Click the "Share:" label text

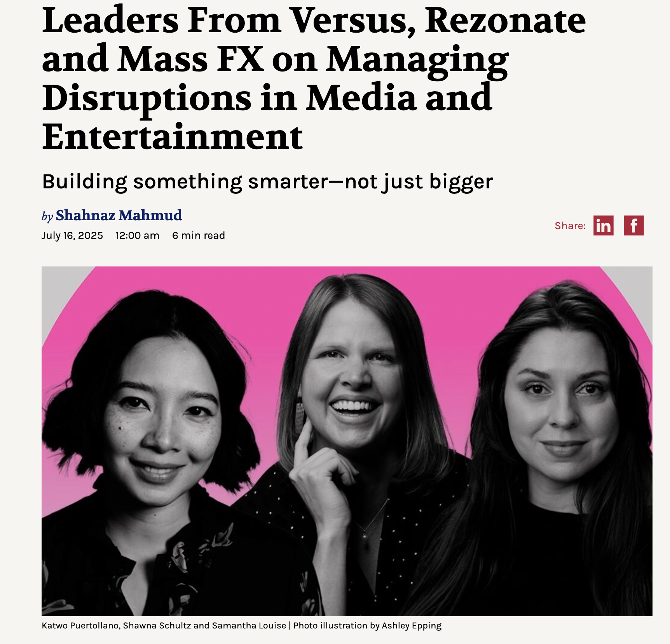(x=570, y=226)
